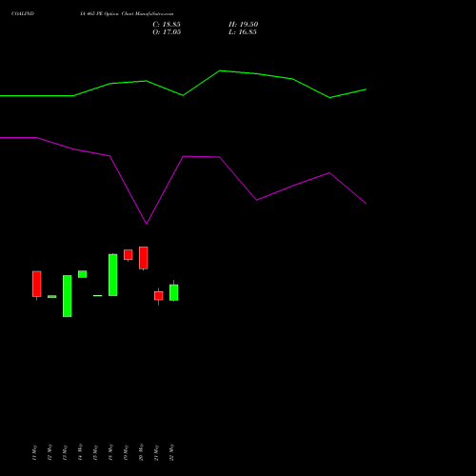Image resolution: width=476 pixels, height=476 pixels.
Task: Click the green line's highest peak
Action: (x=220, y=70)
